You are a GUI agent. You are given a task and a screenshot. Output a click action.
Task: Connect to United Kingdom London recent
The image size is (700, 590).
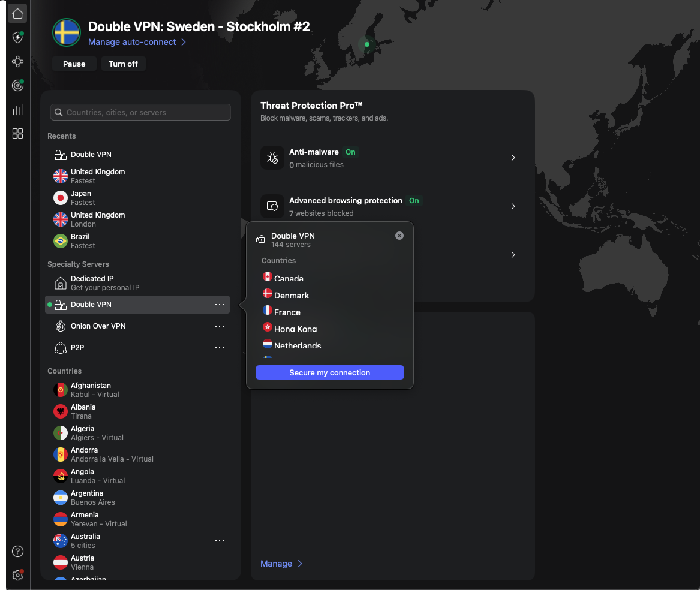tap(137, 219)
